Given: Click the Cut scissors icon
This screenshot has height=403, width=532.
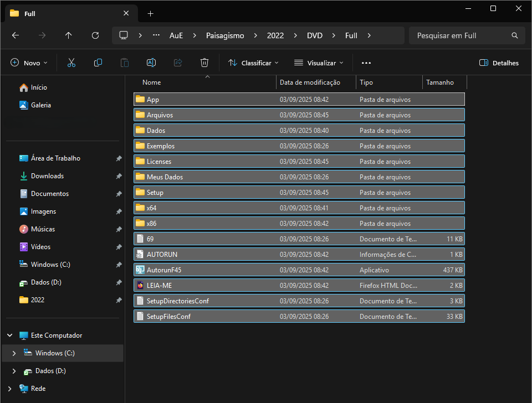Looking at the screenshot, I should coord(71,63).
